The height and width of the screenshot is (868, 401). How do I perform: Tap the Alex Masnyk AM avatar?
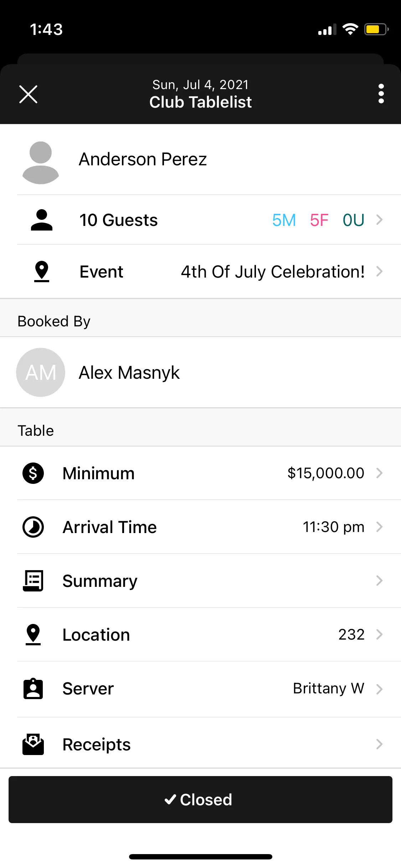click(x=41, y=372)
